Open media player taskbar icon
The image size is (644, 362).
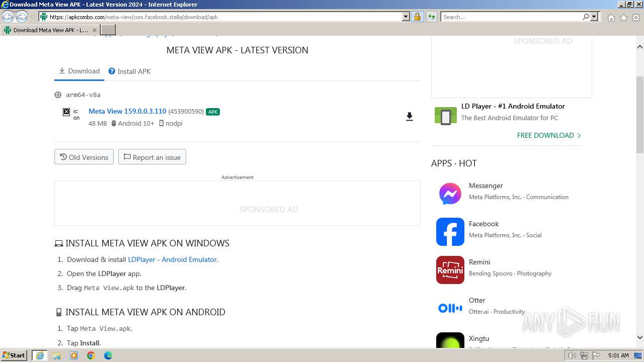point(74,355)
